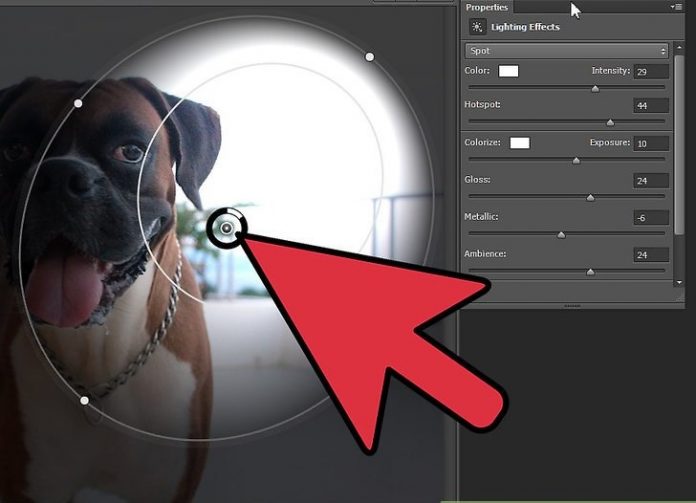Click the Metallic value field

651,218
